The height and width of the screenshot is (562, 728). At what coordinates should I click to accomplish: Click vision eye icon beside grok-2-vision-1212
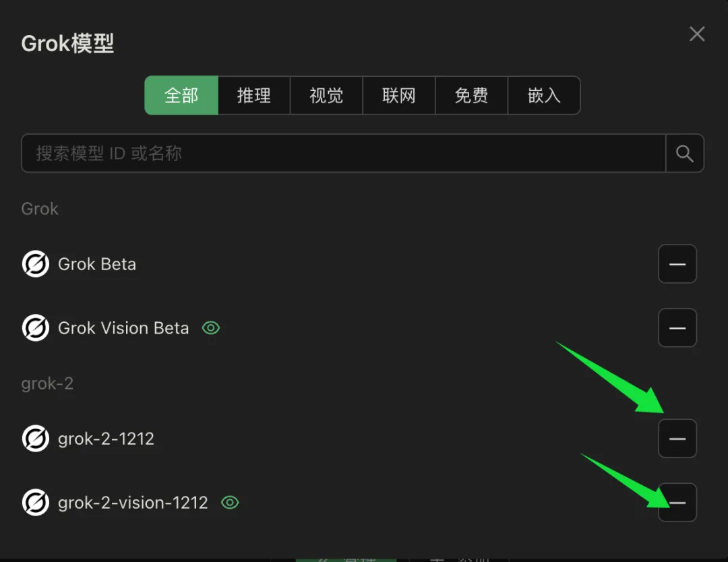point(230,503)
